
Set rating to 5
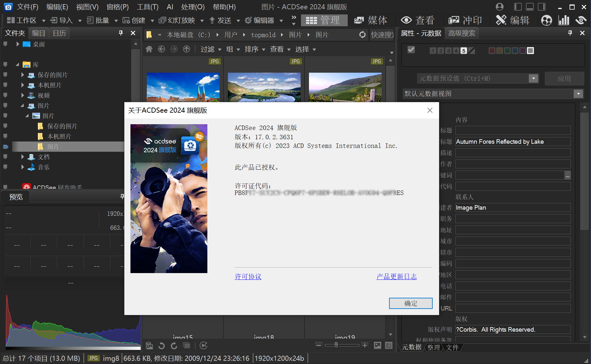(463, 51)
